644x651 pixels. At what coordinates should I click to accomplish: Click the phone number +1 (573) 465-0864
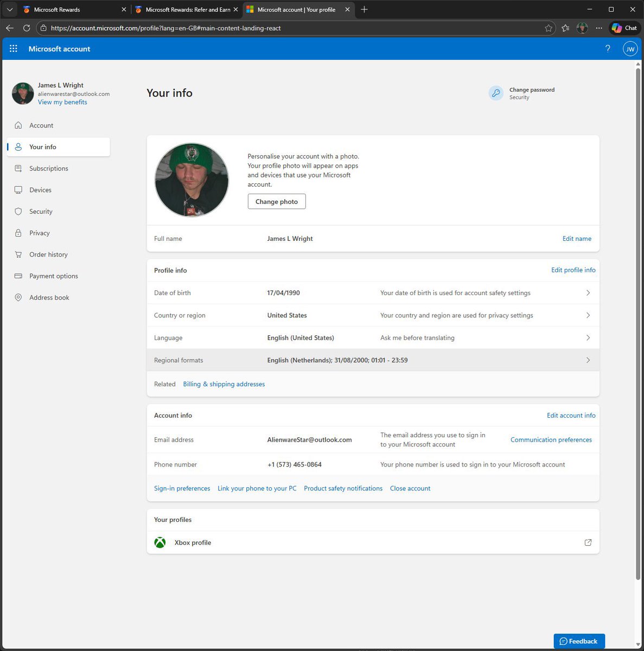pos(294,465)
